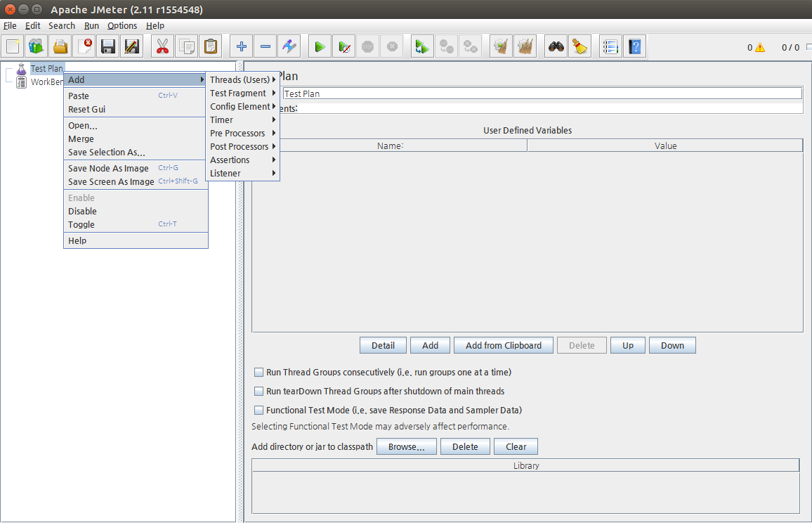
Task: Click the Open file folder icon
Action: 60,46
